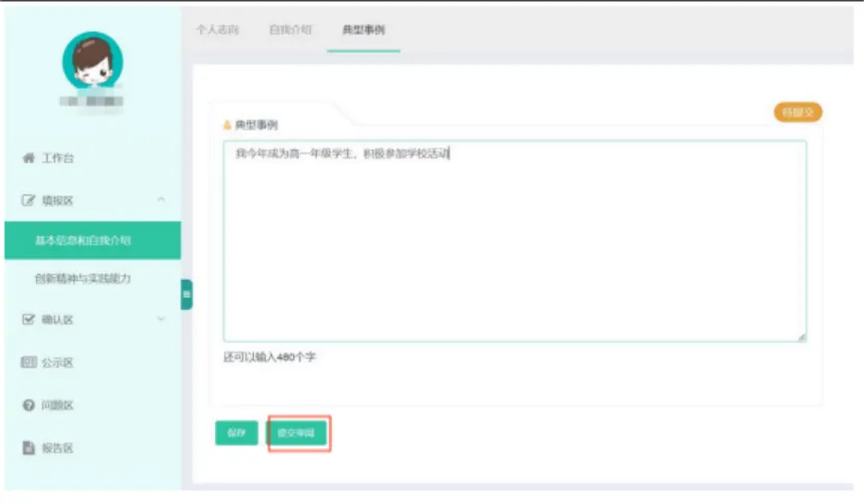
Task: Click the orange 待提交 status badge
Action: 797,113
